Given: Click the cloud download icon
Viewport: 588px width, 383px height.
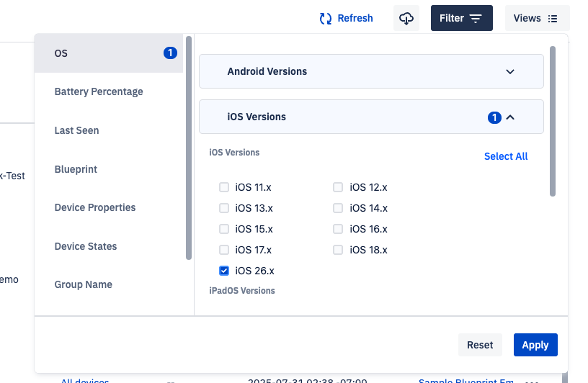Looking at the screenshot, I should tap(406, 18).
